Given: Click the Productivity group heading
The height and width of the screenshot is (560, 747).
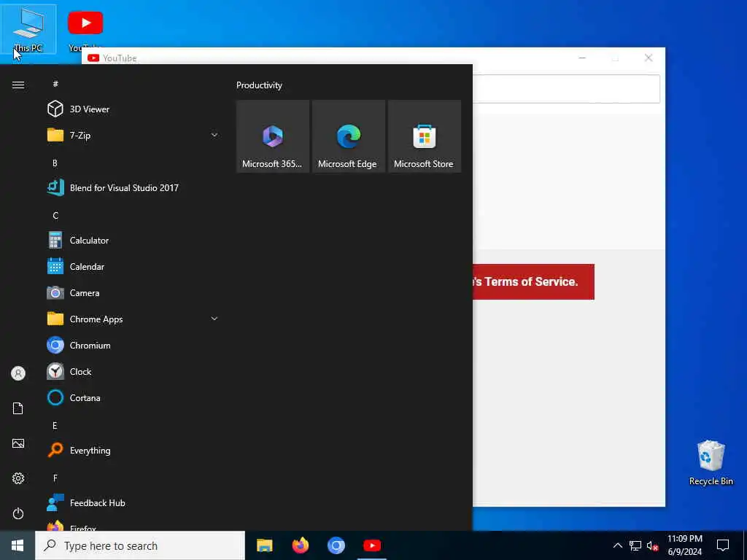Looking at the screenshot, I should pos(259,85).
